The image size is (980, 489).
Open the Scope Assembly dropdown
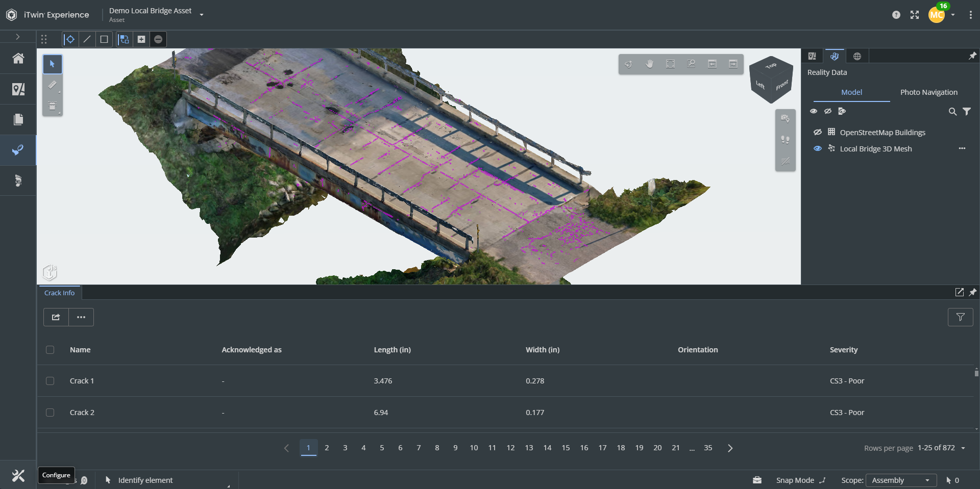pos(901,480)
